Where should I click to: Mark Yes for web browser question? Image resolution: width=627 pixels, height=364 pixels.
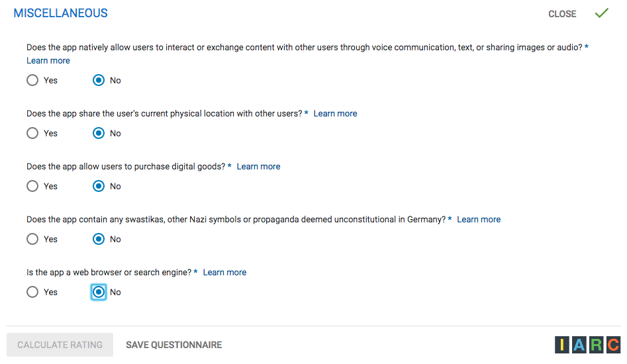[32, 292]
